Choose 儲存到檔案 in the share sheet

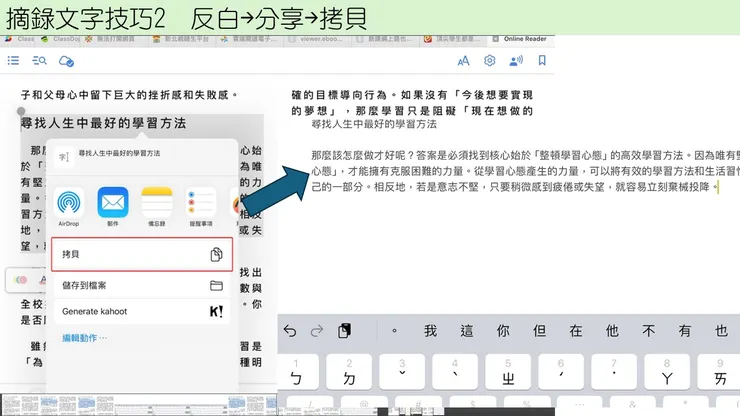tap(142, 285)
